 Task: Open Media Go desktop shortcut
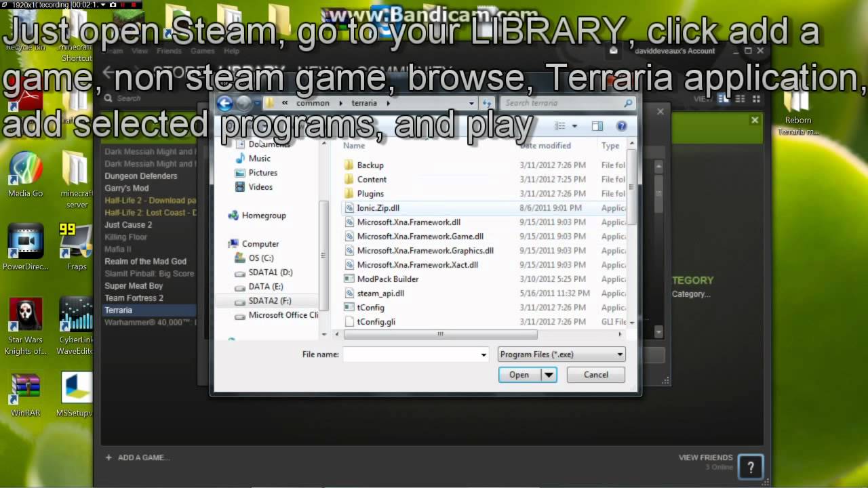point(26,174)
